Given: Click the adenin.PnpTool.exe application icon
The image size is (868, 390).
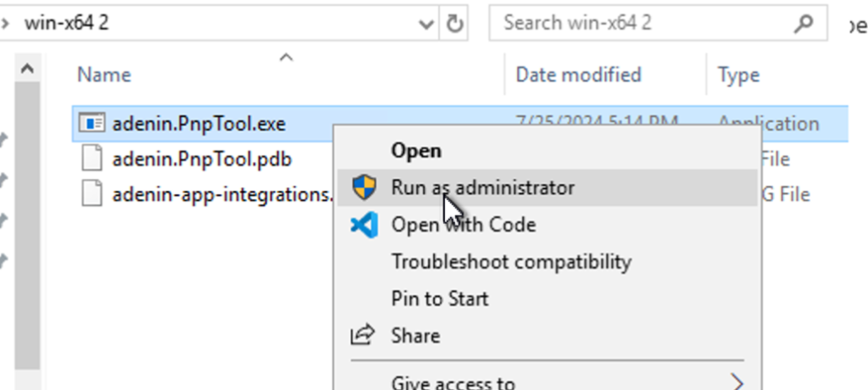Looking at the screenshot, I should click(x=92, y=123).
